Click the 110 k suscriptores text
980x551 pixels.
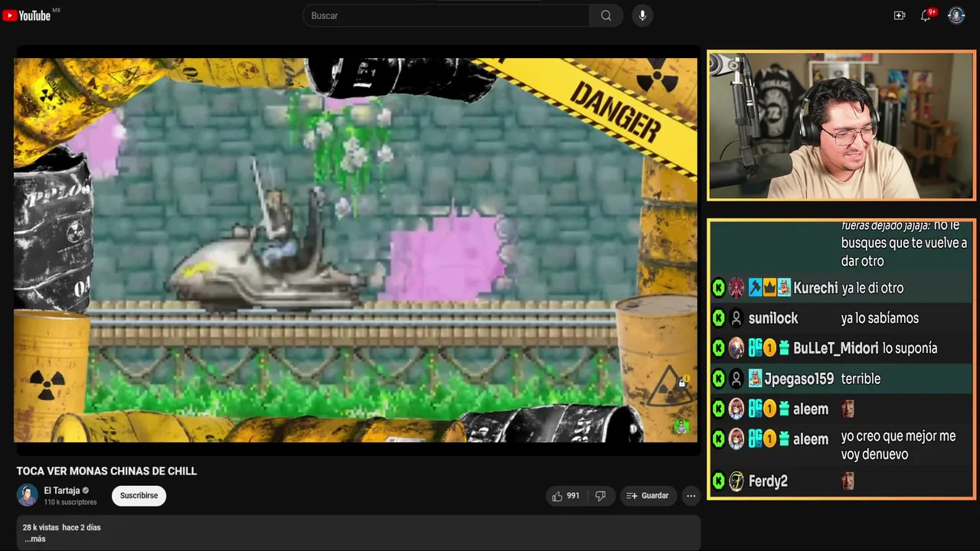click(x=70, y=502)
